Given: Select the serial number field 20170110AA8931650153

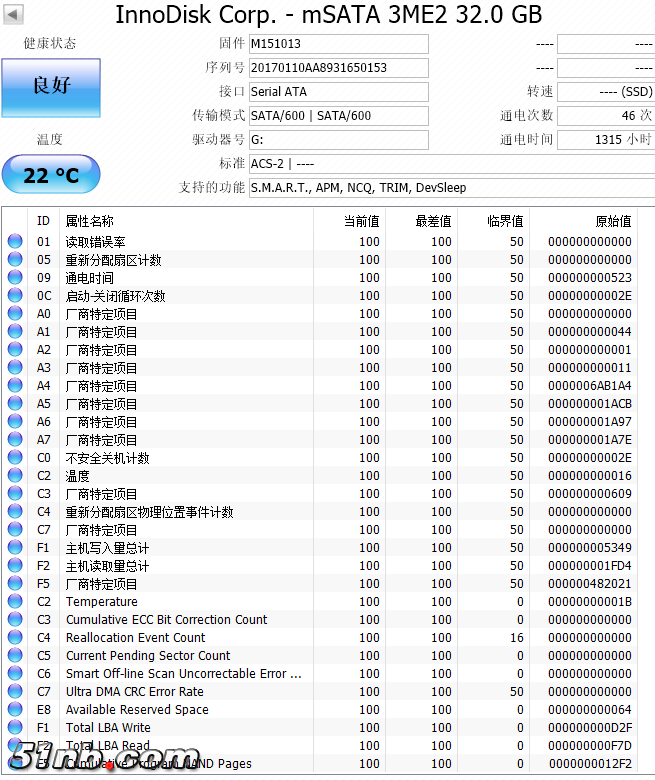Looking at the screenshot, I should point(338,68).
